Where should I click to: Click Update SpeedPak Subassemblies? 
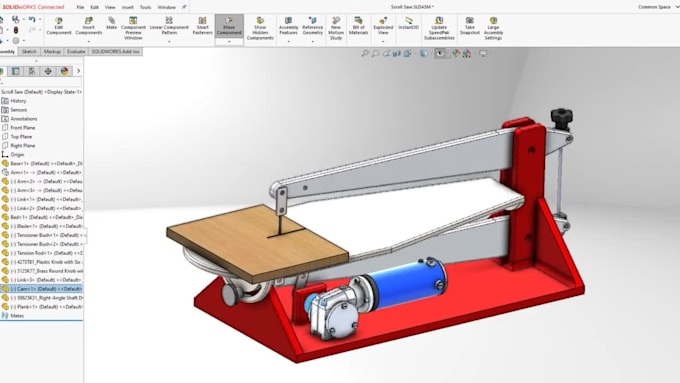[x=439, y=28]
